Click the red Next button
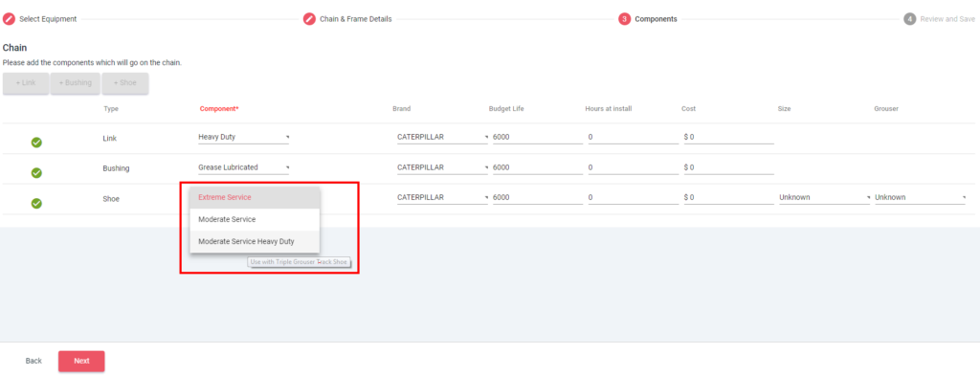980x376 pixels. 81,361
